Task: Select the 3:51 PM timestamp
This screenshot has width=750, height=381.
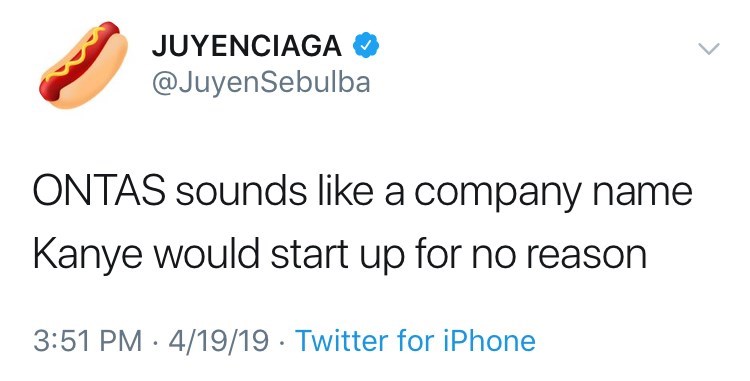Action: pyautogui.click(x=88, y=341)
